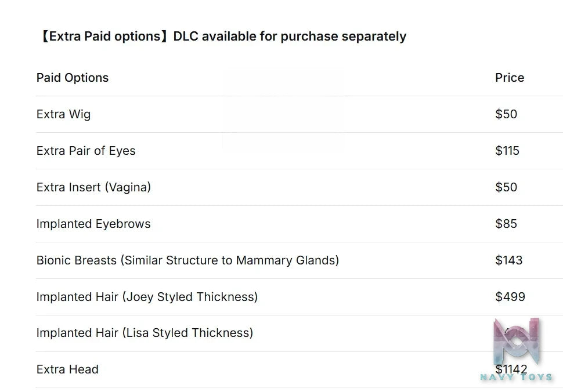Click the $143 price value
563x392 pixels.
coord(509,260)
